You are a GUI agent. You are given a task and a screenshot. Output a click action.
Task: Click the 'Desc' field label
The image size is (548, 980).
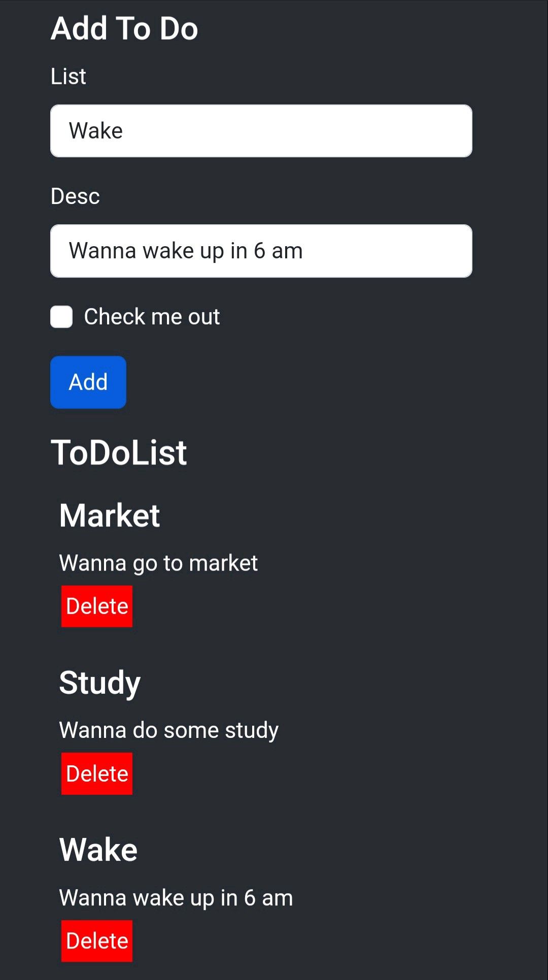75,196
